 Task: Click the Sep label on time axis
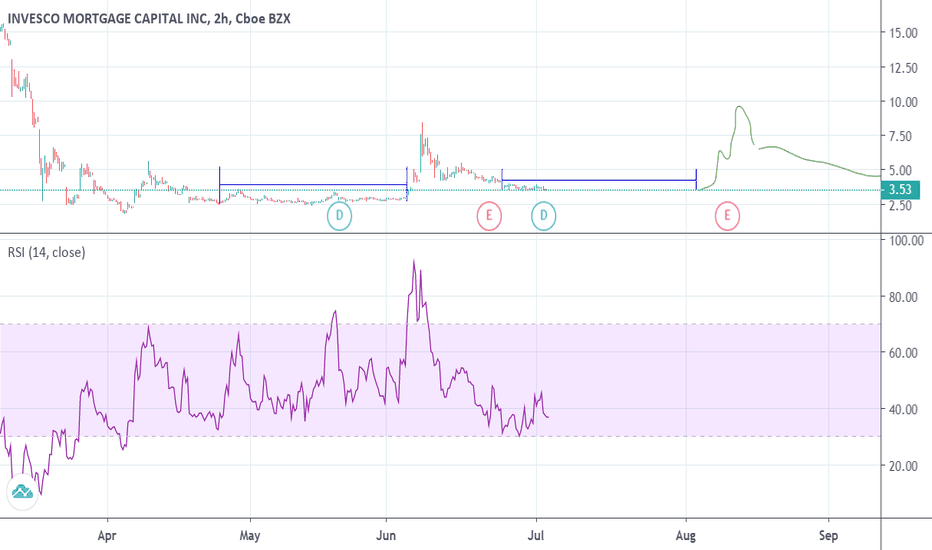tap(828, 536)
